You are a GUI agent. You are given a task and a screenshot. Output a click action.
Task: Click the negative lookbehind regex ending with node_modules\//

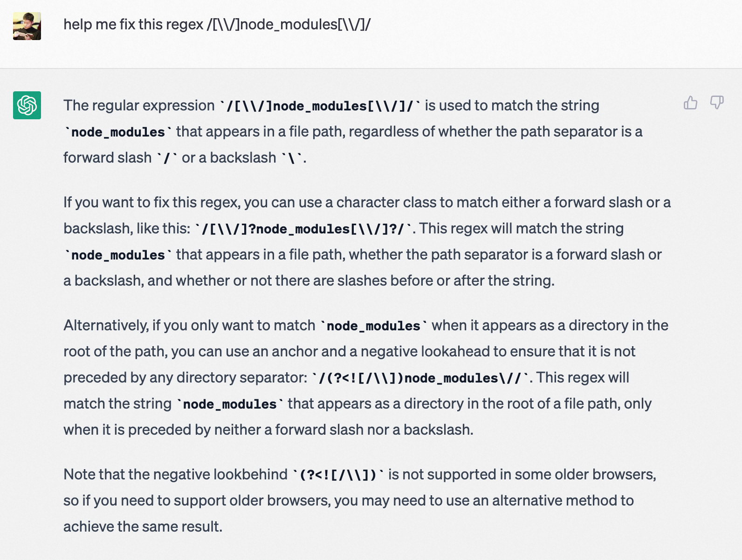(x=420, y=378)
